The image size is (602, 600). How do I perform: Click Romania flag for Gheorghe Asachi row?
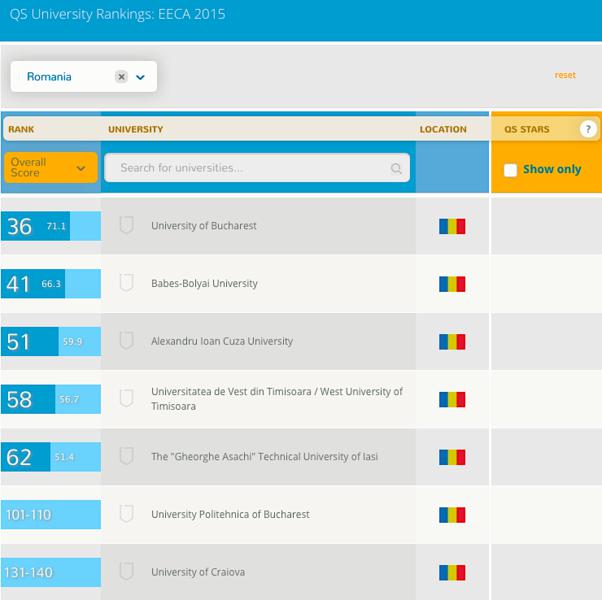click(452, 457)
